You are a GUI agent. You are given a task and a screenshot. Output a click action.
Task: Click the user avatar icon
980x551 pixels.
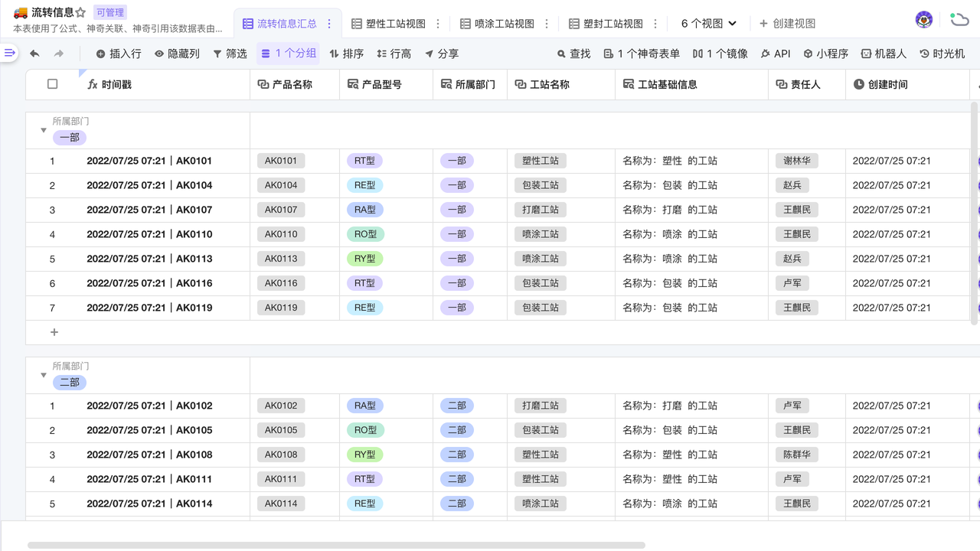[924, 20]
